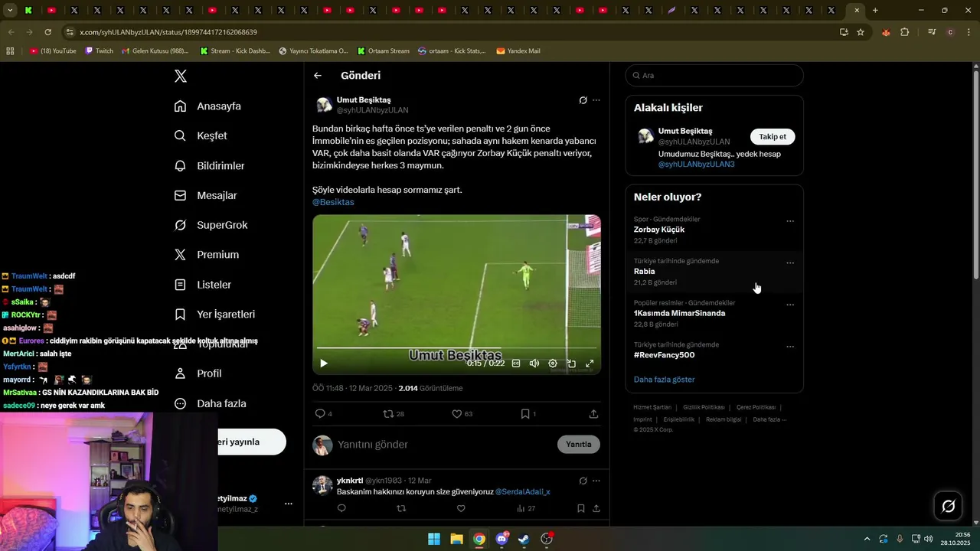Open @SerdalAdali_x mention link
Viewport: 980px width, 551px height.
tap(522, 492)
